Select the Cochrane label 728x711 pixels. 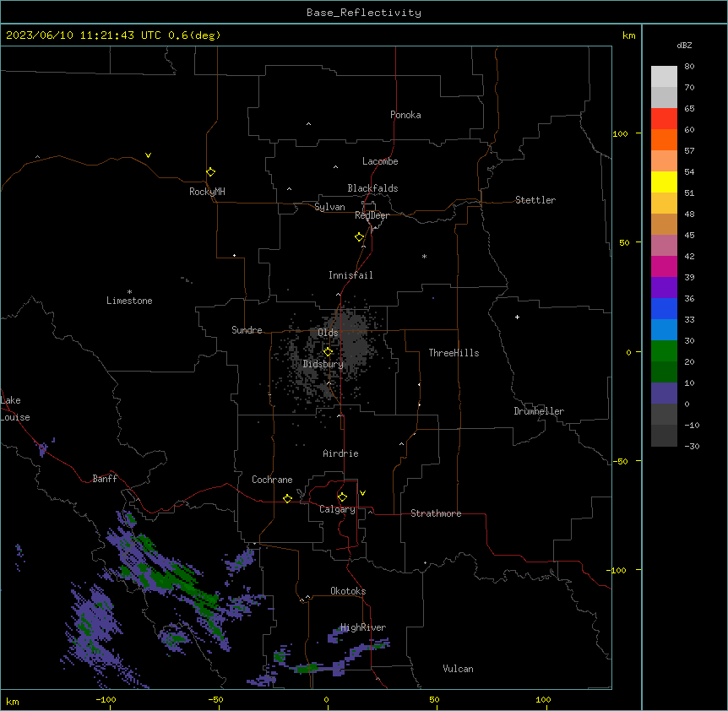(x=272, y=480)
